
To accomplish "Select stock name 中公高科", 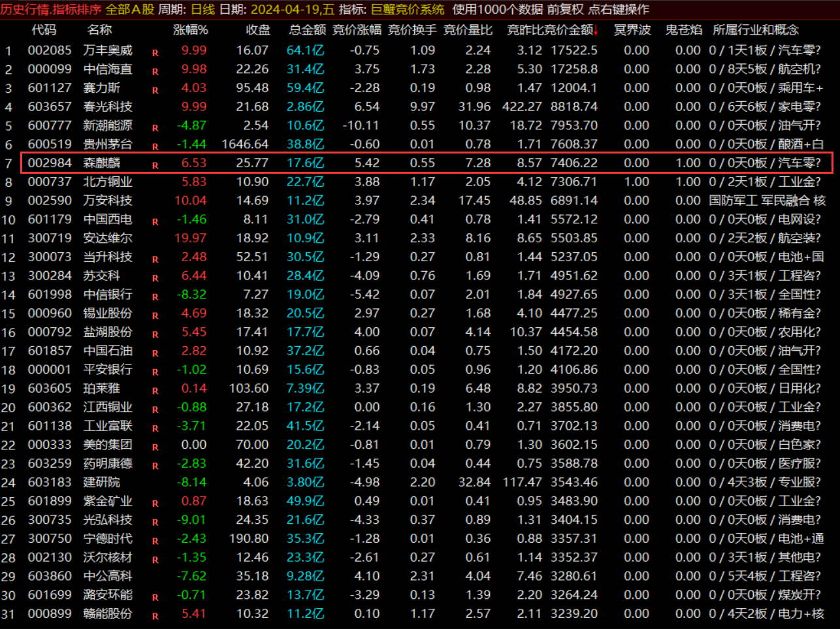I will click(x=108, y=576).
